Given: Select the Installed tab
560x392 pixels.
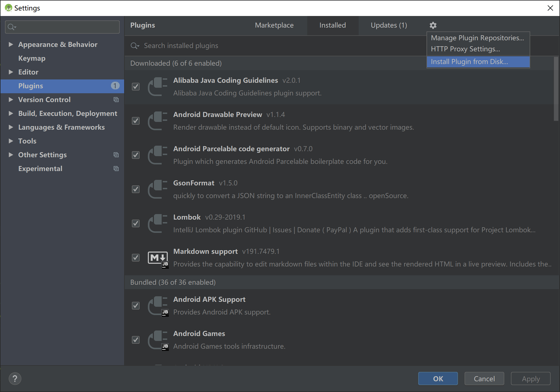Looking at the screenshot, I should (x=332, y=25).
